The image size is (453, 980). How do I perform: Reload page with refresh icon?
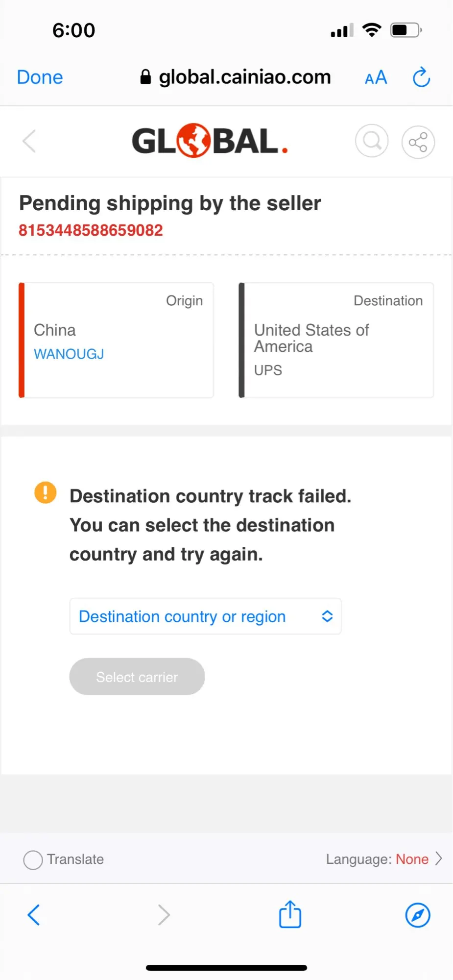421,77
